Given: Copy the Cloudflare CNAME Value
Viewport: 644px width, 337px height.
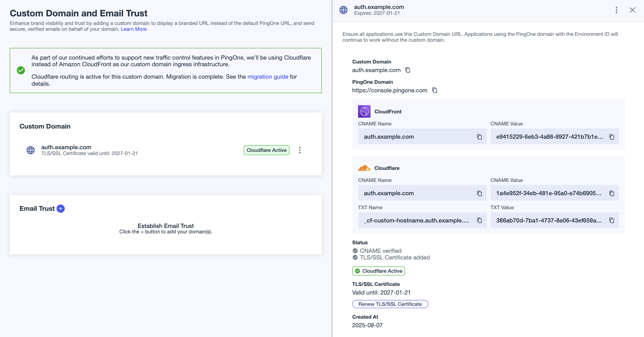Looking at the screenshot, I should point(612,193).
